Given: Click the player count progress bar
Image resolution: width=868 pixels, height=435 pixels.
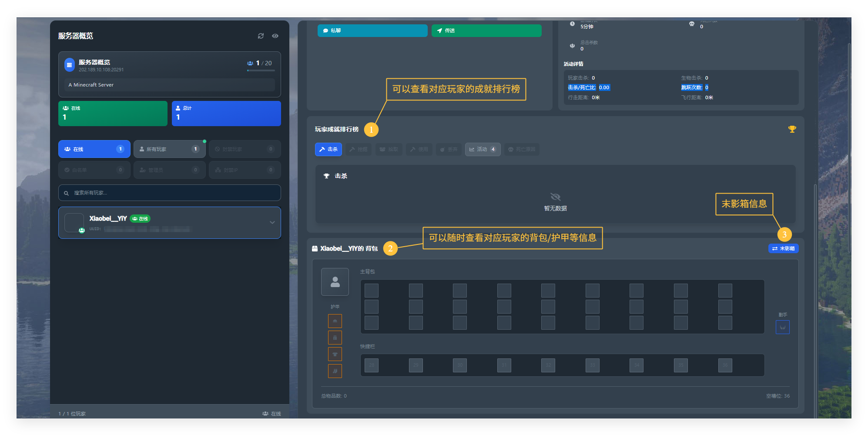Looking at the screenshot, I should click(x=261, y=70).
